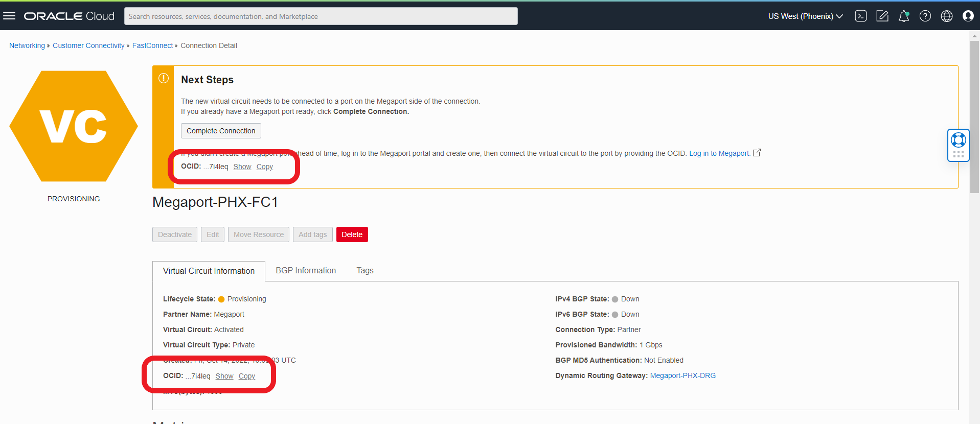Click the external link icon beside Megaport login
This screenshot has width=980, height=424.
(x=757, y=153)
